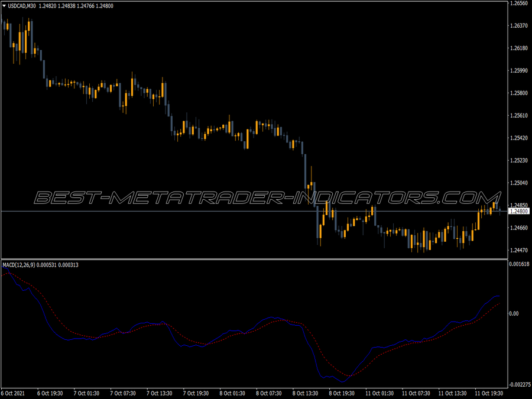This screenshot has height=399, width=532.
Task: Click the 1.25800 price axis value
Action: [519, 93]
